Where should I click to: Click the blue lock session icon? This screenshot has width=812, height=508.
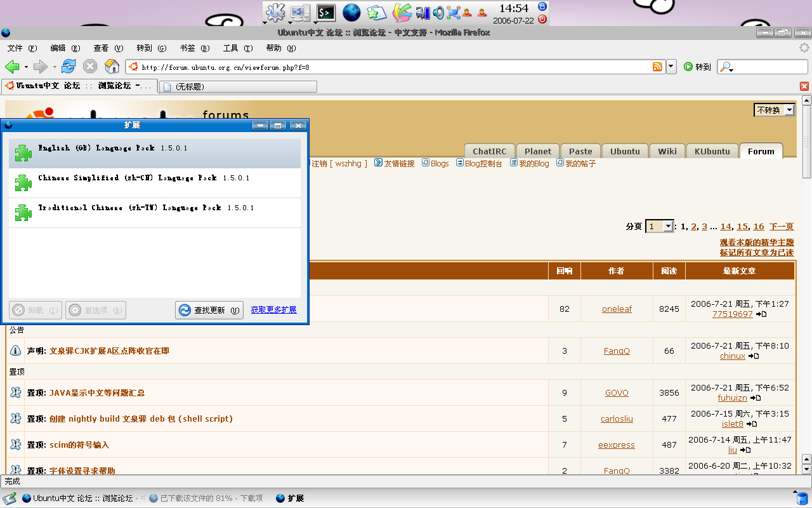[x=542, y=6]
